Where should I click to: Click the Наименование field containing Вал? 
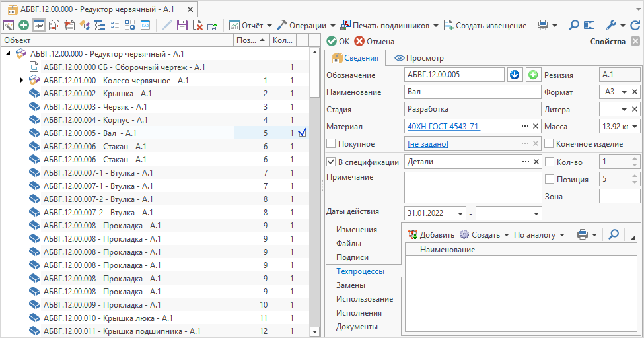point(473,92)
